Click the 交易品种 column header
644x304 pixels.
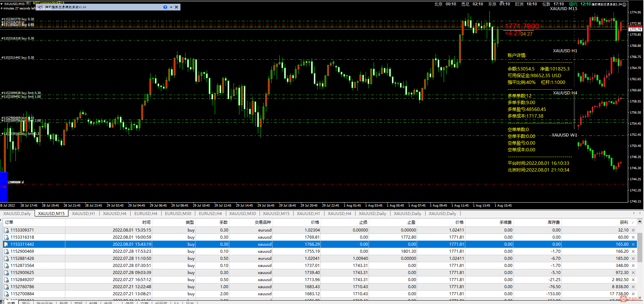(263, 222)
